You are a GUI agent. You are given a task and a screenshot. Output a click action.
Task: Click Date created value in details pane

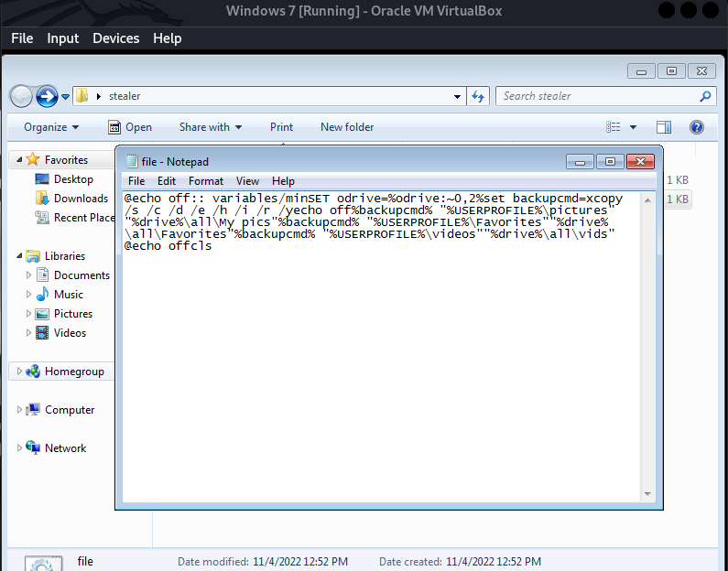(493, 562)
